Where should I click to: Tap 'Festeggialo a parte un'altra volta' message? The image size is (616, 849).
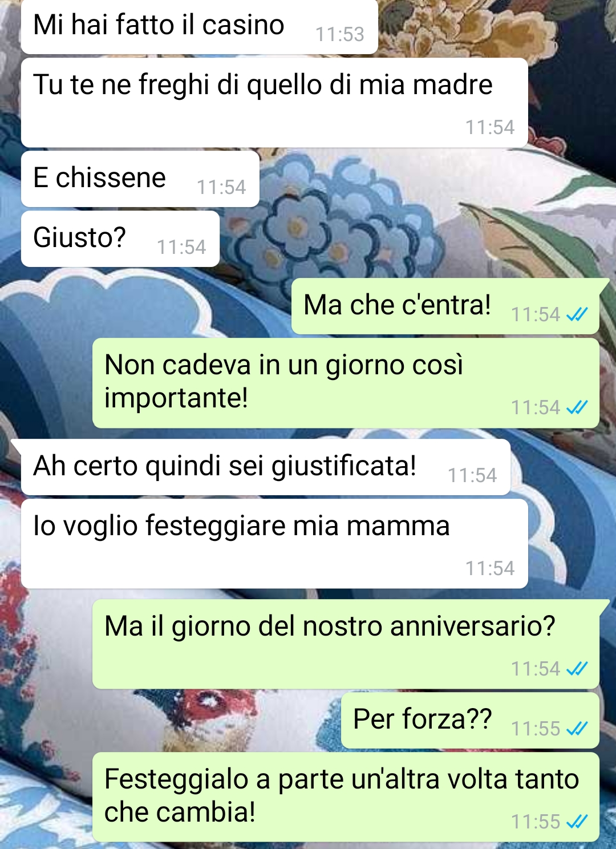(x=346, y=797)
